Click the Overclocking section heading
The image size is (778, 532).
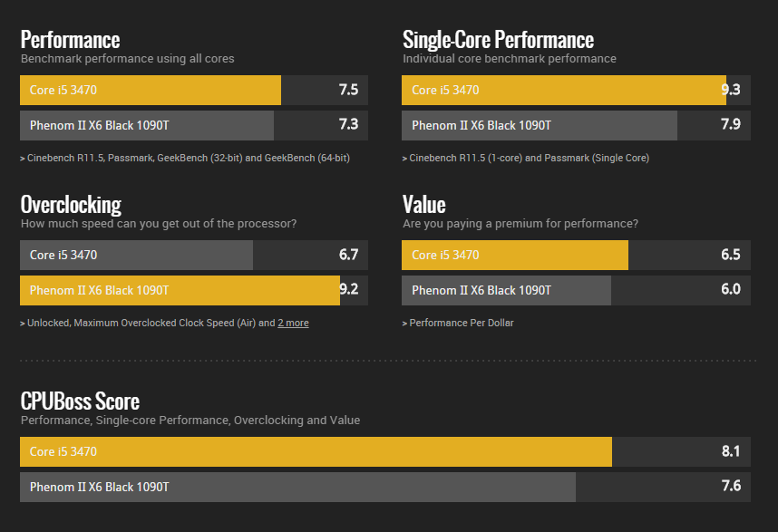point(71,205)
